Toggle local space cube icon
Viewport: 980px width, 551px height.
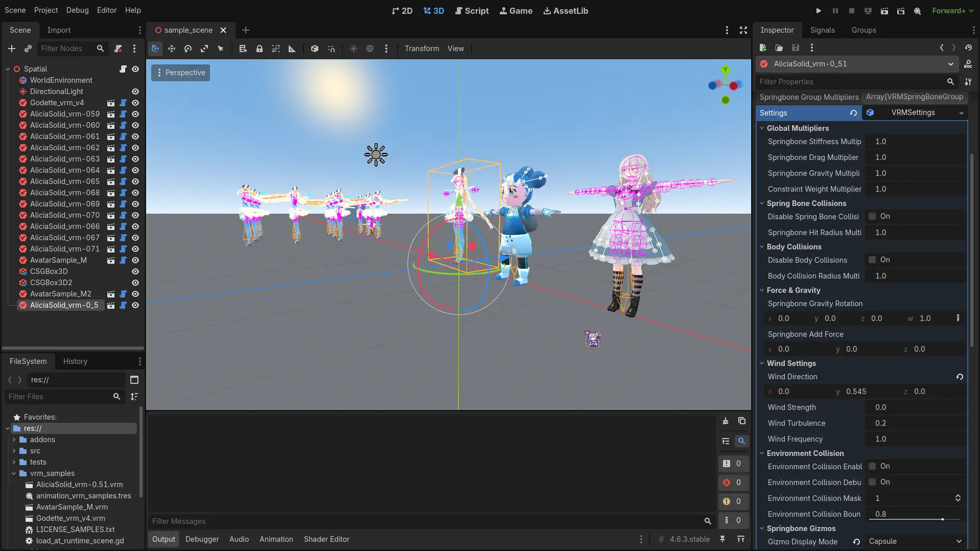[315, 49]
